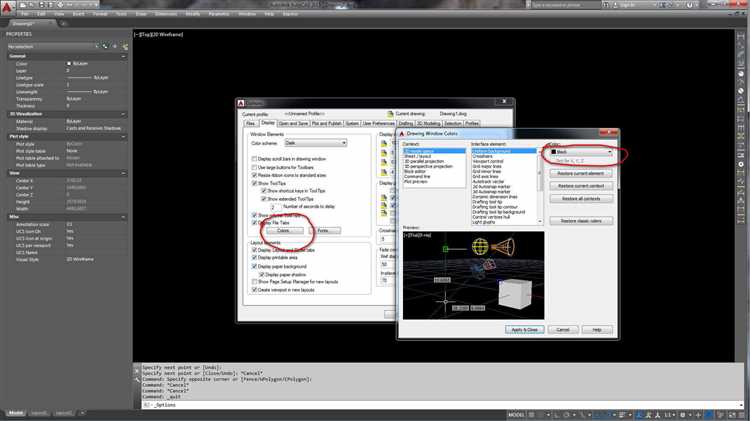This screenshot has width=750, height=421.
Task: Select the Layout1 tab
Action: pos(39,413)
